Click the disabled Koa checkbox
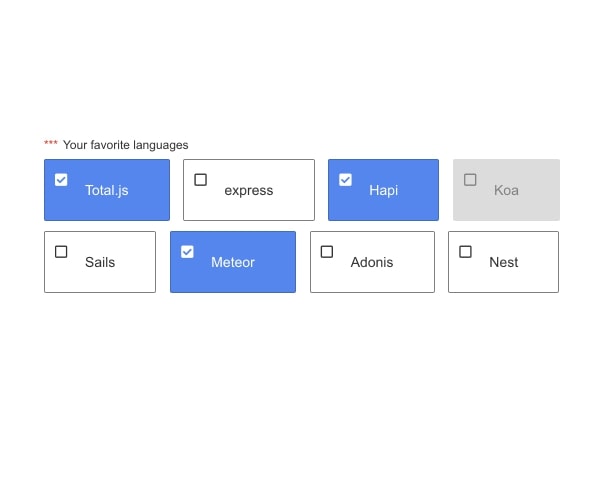The width and height of the screenshot is (600, 480). [x=470, y=180]
